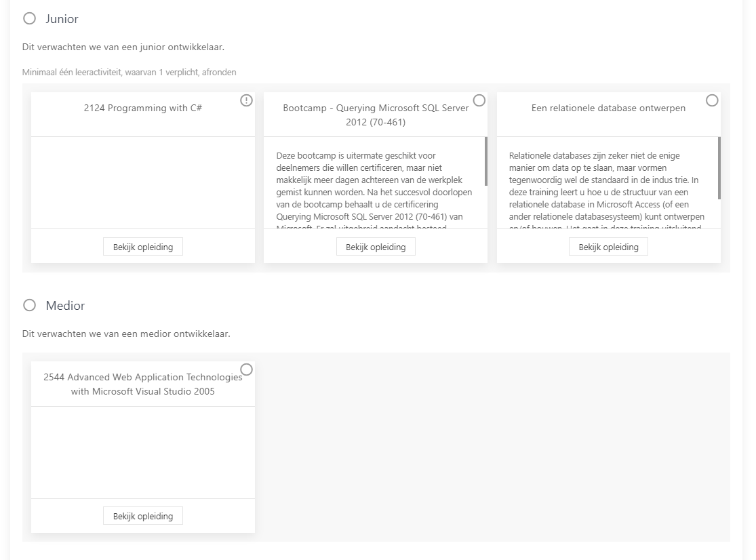Click the 2124 Programming with C# card title
This screenshot has width=756, height=560.
[x=143, y=108]
